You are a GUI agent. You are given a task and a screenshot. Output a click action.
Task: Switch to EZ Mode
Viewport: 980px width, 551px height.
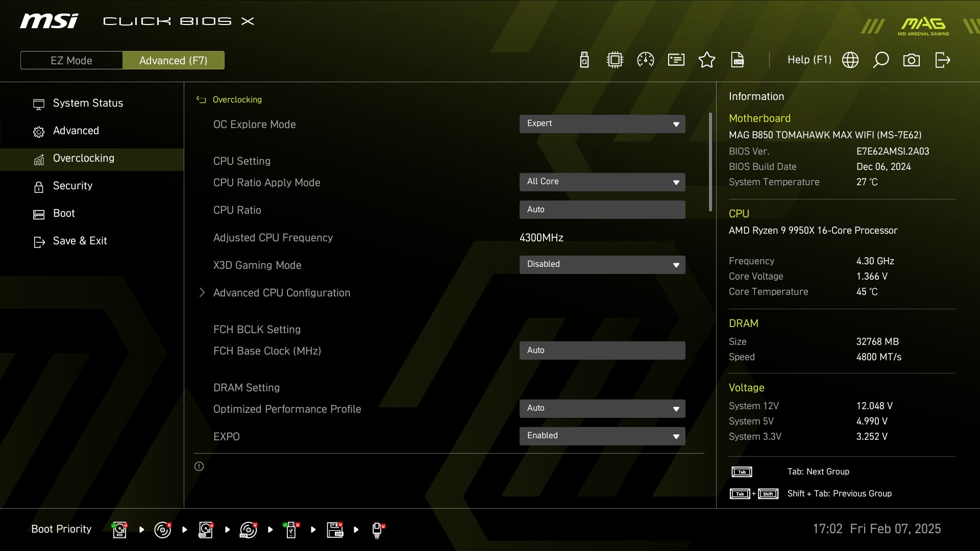pos(71,60)
